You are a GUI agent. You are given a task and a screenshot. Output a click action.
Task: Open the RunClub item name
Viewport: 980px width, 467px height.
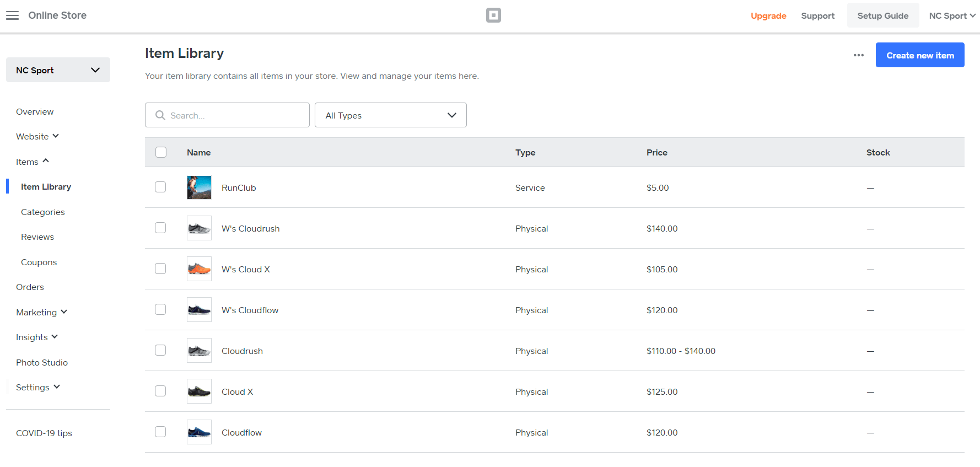pyautogui.click(x=239, y=188)
